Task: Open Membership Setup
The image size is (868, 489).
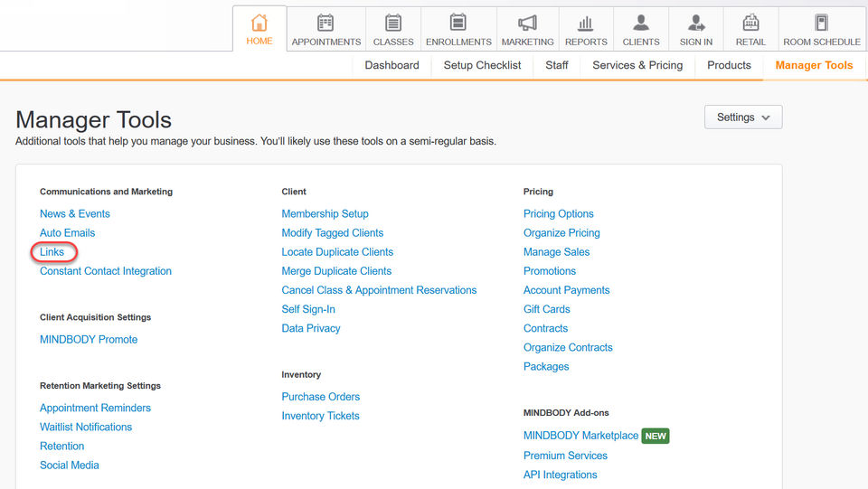Action: pyautogui.click(x=325, y=213)
